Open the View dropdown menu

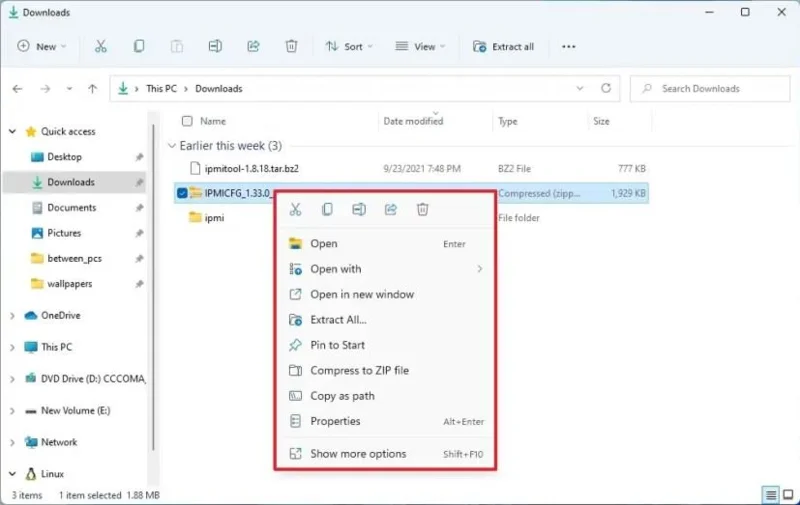[x=420, y=46]
